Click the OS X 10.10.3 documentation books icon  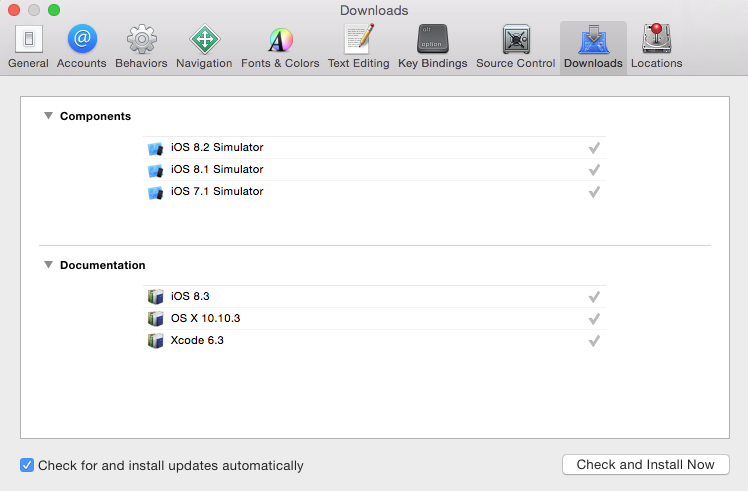[156, 319]
